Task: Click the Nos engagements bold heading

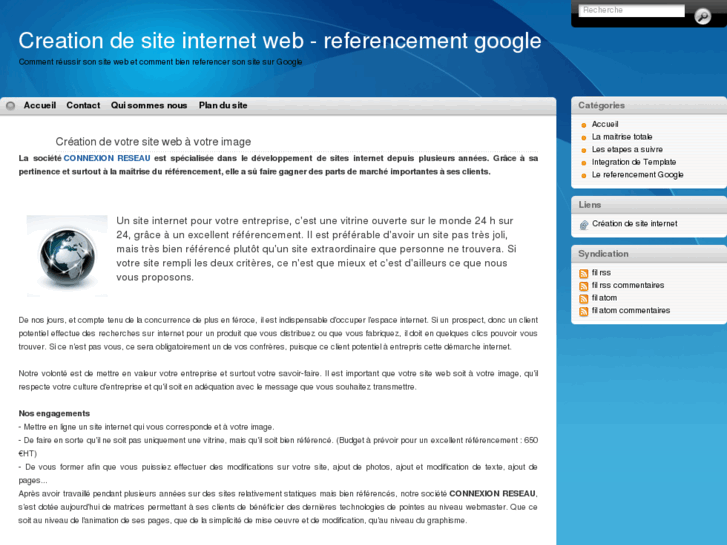Action: click(54, 413)
